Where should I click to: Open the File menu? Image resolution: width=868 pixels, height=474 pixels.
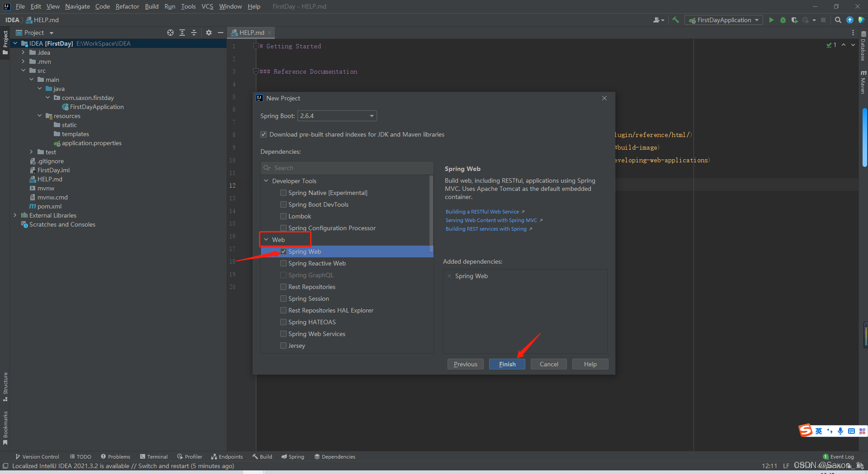tap(20, 6)
